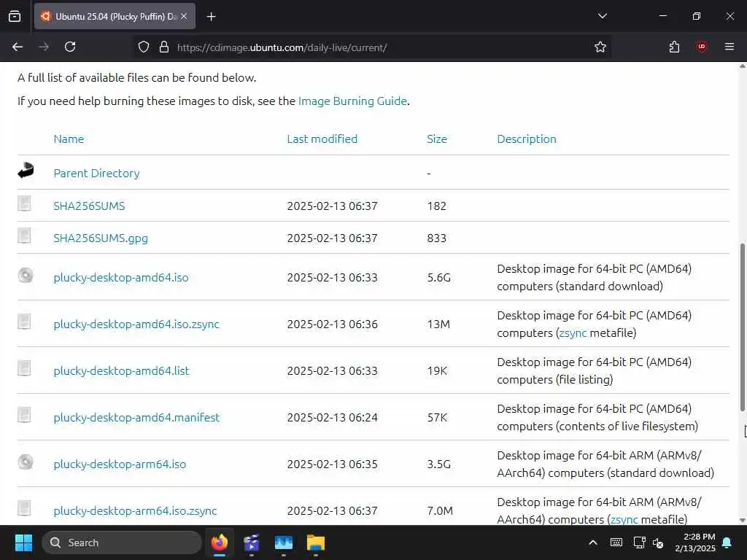Open the SHA256SUMS file link
747x560 pixels.
point(89,206)
